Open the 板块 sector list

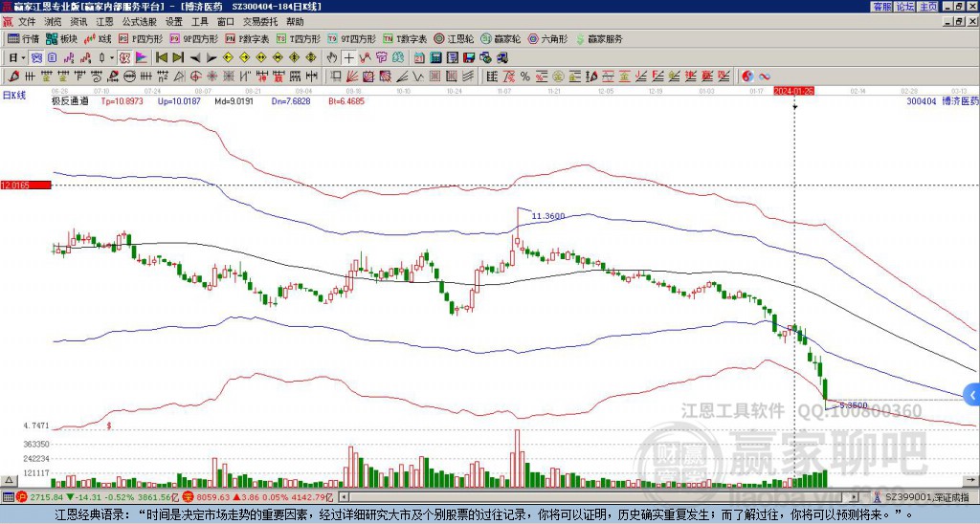pos(62,39)
